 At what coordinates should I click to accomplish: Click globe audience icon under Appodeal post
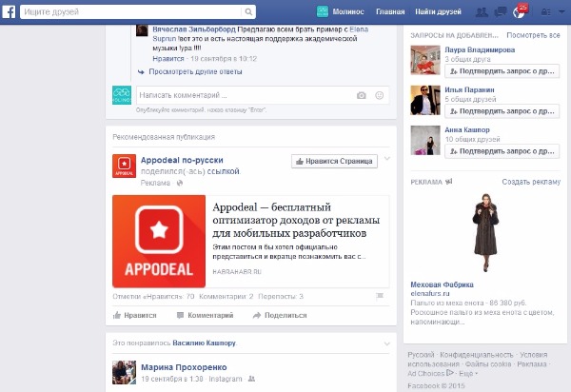[180, 183]
